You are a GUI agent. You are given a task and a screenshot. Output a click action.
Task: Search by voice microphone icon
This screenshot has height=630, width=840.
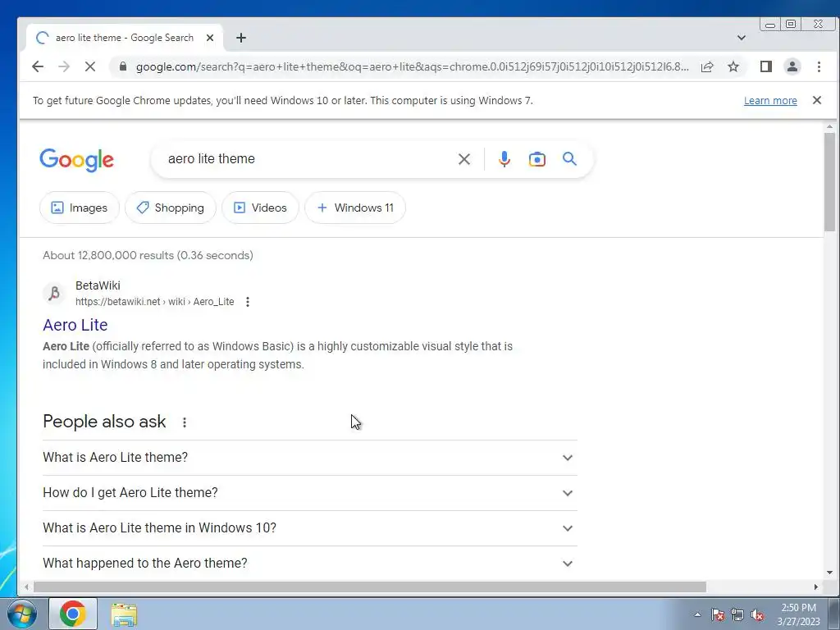point(504,159)
